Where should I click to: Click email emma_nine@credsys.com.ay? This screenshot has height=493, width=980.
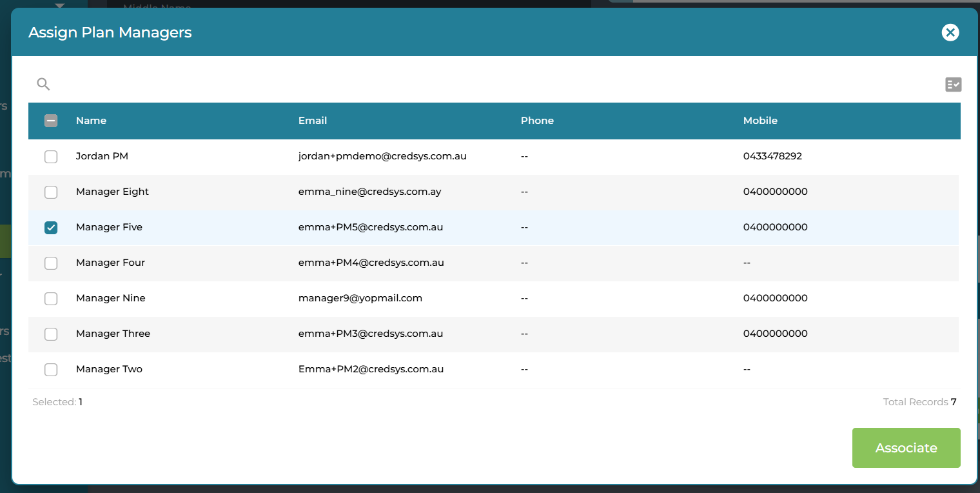click(369, 192)
